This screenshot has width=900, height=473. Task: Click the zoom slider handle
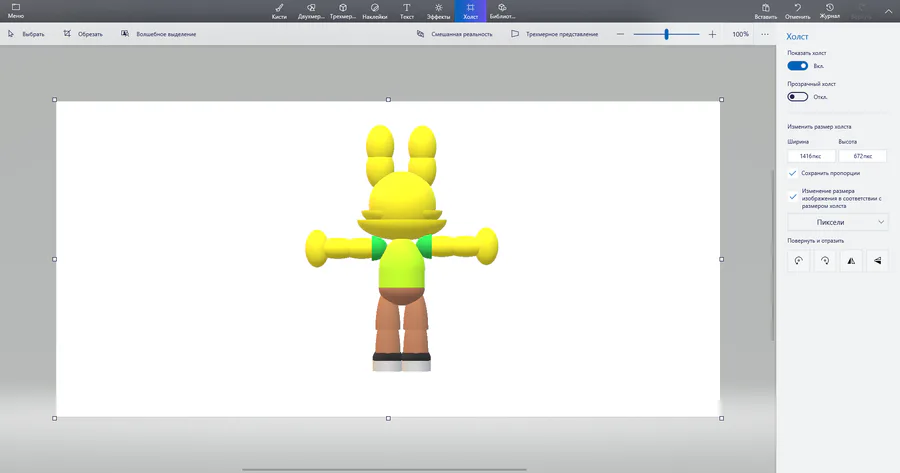[x=666, y=34]
